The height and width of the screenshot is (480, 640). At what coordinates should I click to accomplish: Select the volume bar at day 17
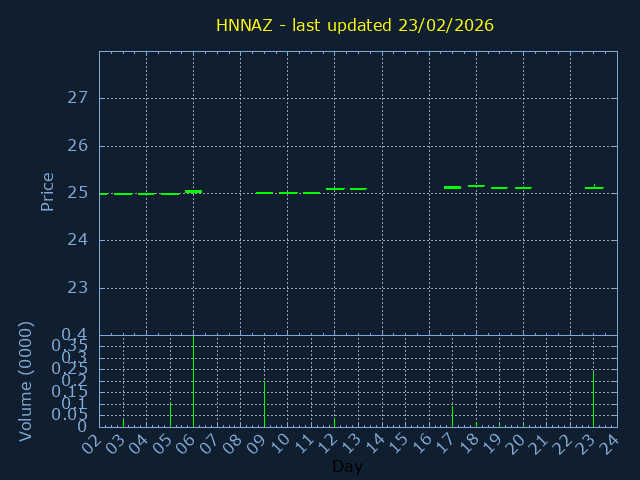(452, 416)
